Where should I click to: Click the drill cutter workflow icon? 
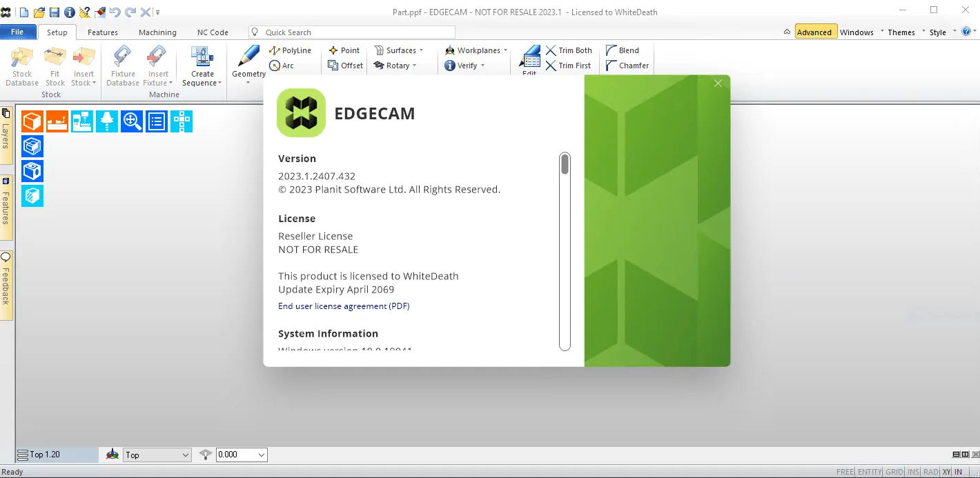107,121
